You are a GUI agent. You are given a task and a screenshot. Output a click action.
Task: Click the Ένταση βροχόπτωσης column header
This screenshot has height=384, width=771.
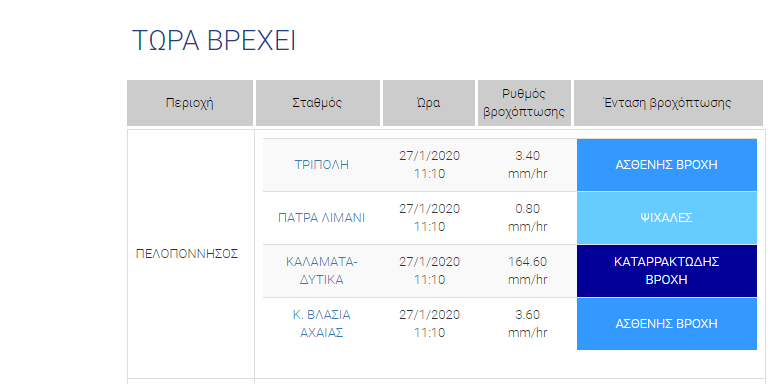point(668,103)
